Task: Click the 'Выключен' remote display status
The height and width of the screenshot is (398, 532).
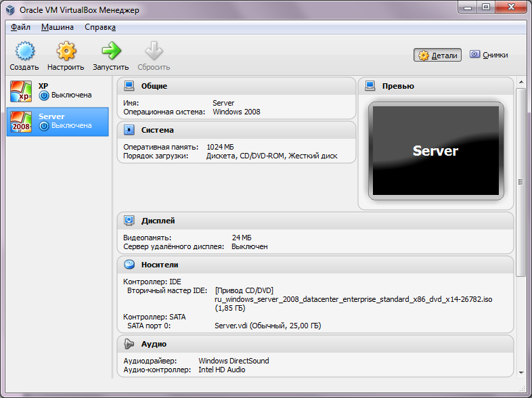Action: tap(249, 246)
